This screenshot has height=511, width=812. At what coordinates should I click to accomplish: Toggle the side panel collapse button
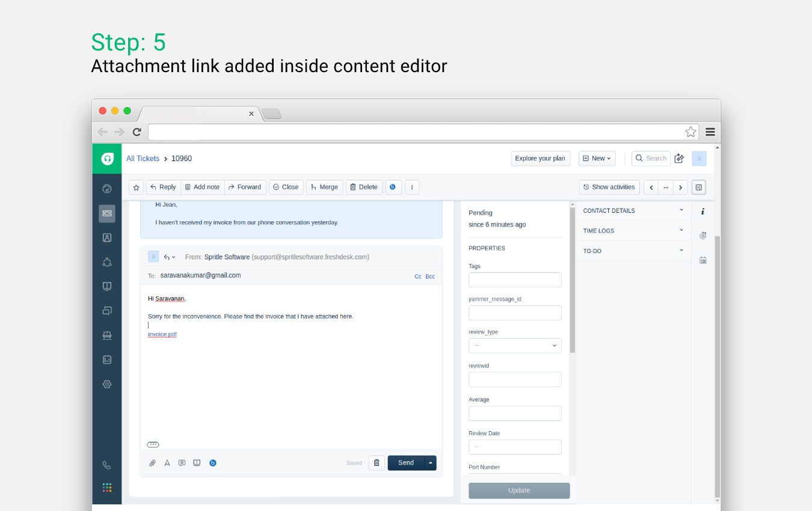click(698, 188)
